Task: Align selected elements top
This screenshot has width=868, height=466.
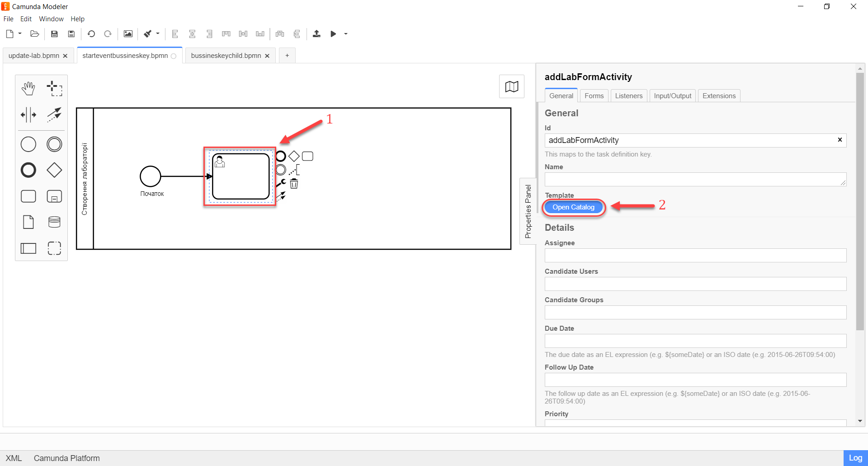Action: 226,34
